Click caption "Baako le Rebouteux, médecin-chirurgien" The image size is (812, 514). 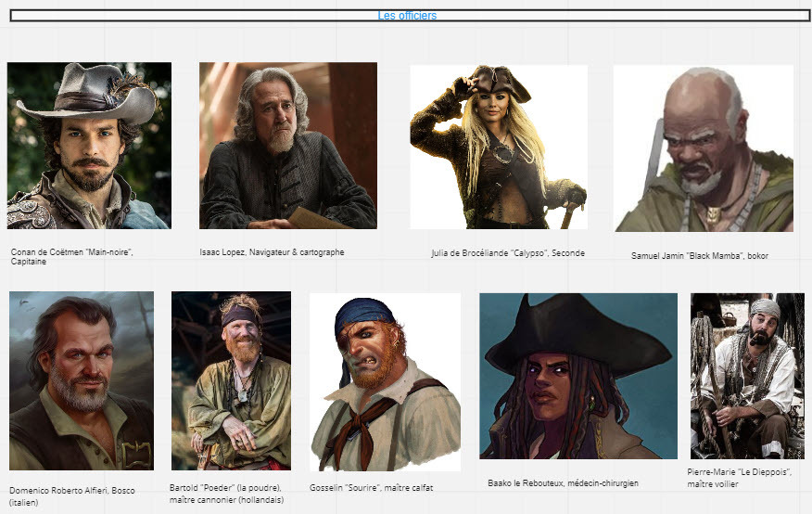click(x=563, y=482)
